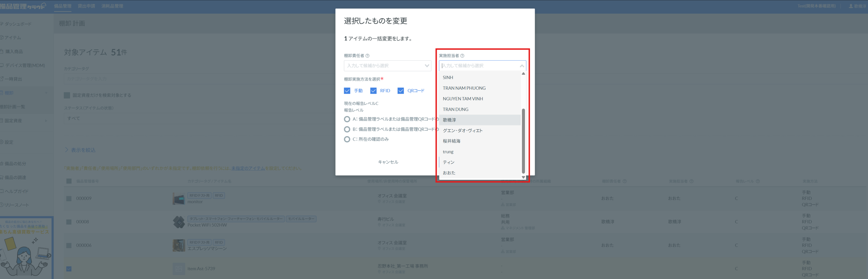Choose 歌橋淳 from the dropdown list
Screen dimensions: 868x279
[x=449, y=120]
